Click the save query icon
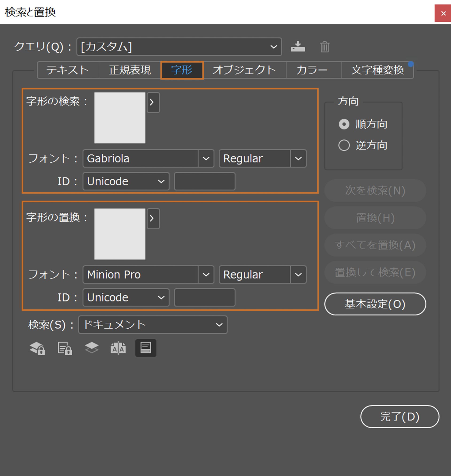 [x=298, y=47]
